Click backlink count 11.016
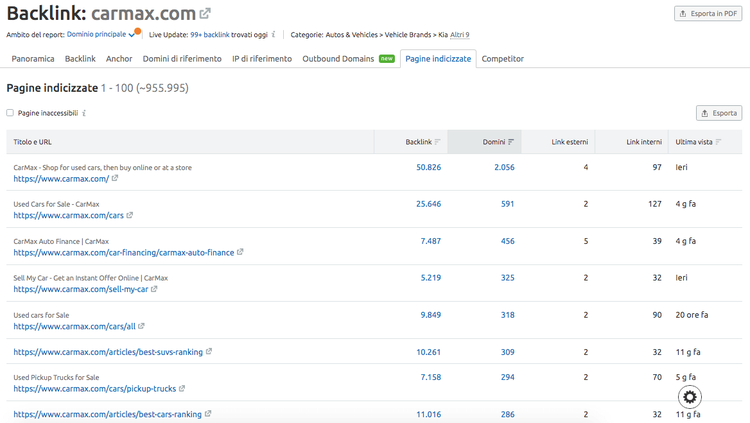750x423 pixels. [429, 414]
